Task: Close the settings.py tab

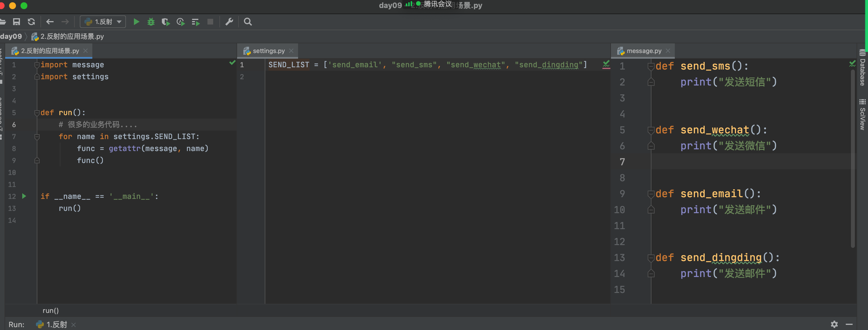Action: click(x=291, y=51)
